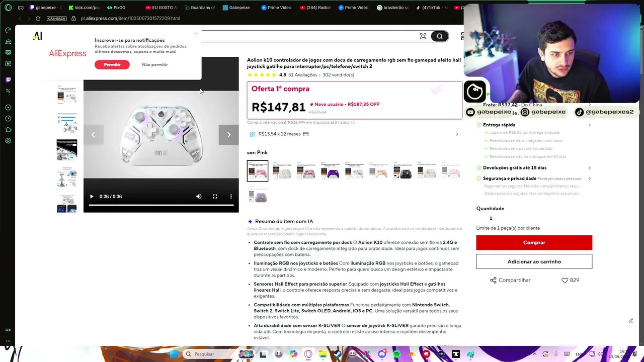Select the black controller color variant
Screen dimensions: 644x362
pos(403,171)
